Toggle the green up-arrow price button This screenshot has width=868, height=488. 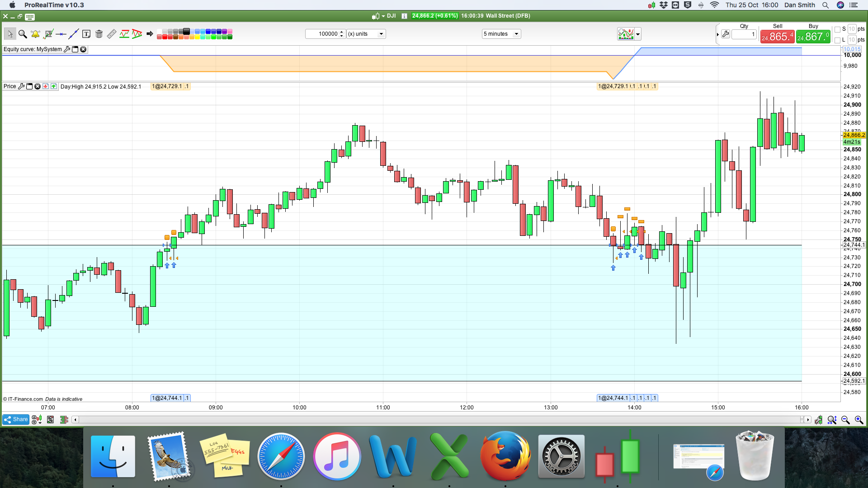pyautogui.click(x=54, y=86)
